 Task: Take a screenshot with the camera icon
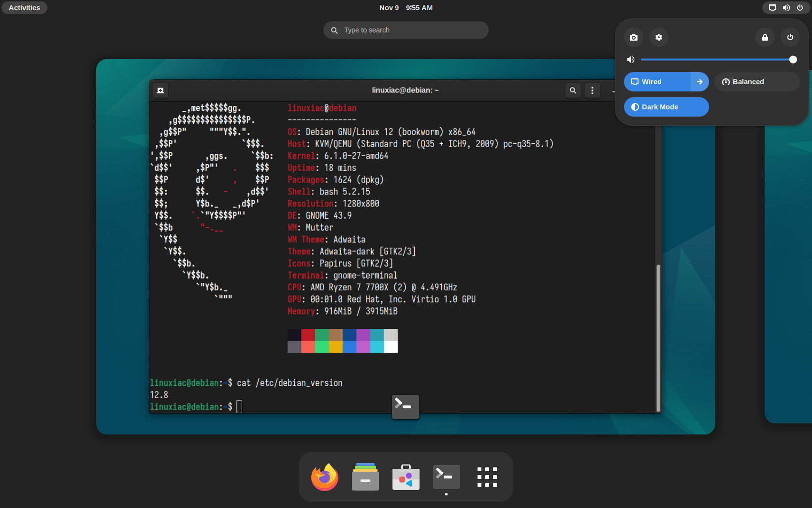[x=634, y=37]
